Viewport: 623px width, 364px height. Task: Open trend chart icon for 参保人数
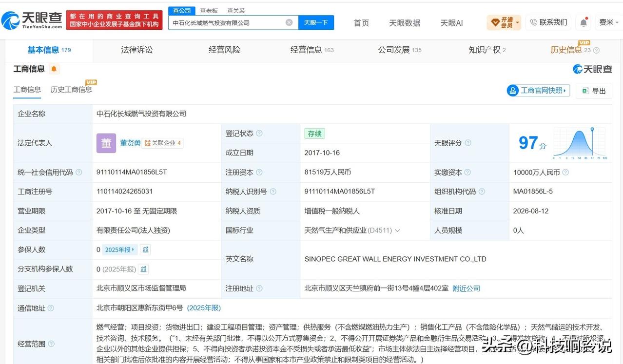pyautogui.click(x=145, y=249)
